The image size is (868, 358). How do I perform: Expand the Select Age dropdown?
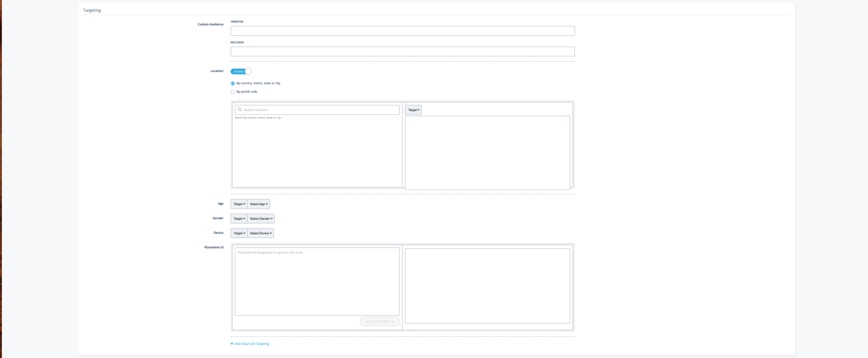point(259,204)
